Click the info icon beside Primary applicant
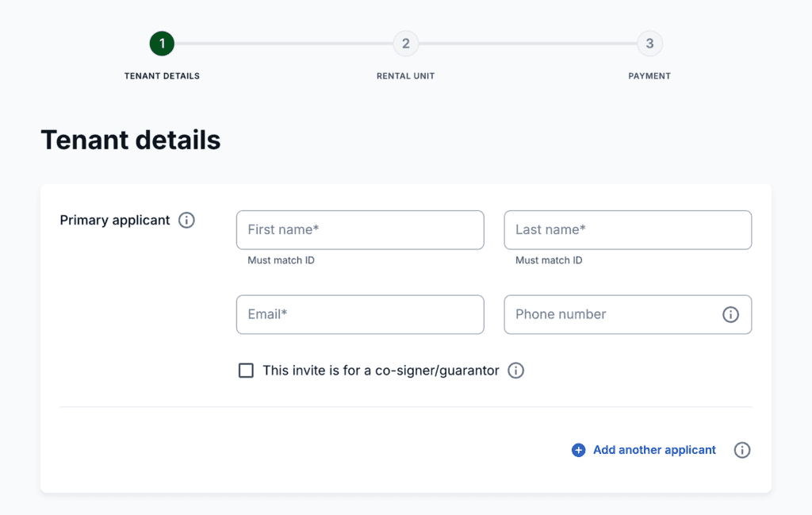This screenshot has height=515, width=812. tap(186, 221)
